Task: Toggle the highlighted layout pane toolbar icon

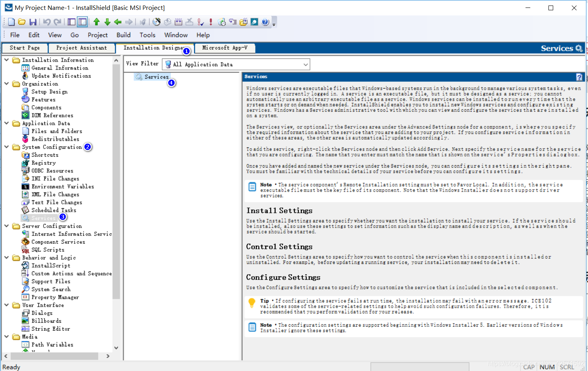Action: pyautogui.click(x=82, y=22)
